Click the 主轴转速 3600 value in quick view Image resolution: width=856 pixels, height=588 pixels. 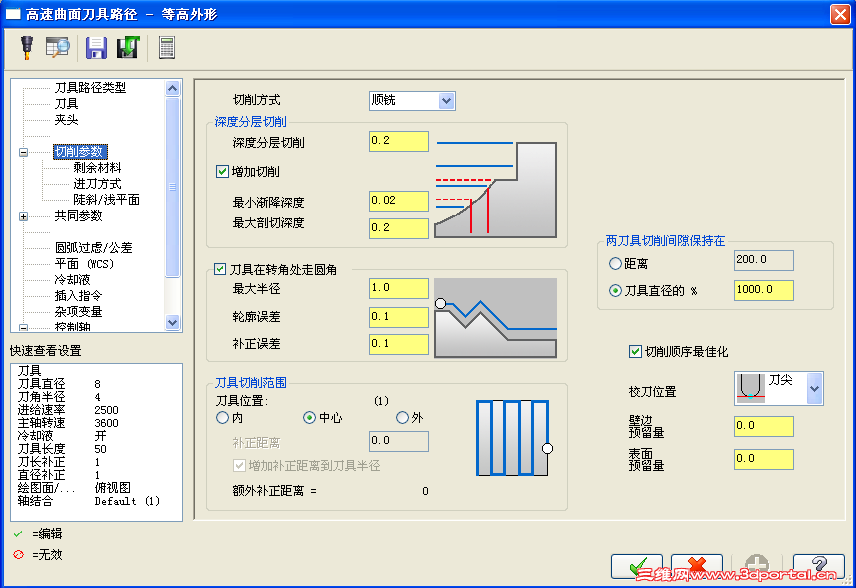pos(106,423)
